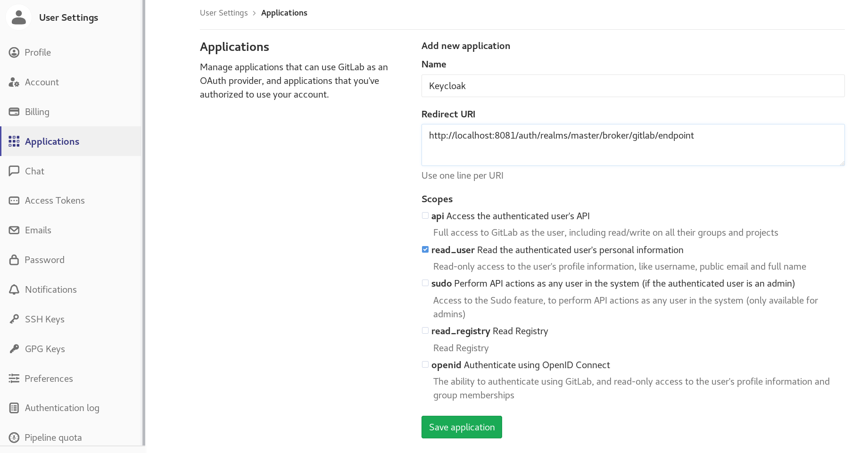
Task: Open Notifications via the bell icon
Action: click(14, 289)
